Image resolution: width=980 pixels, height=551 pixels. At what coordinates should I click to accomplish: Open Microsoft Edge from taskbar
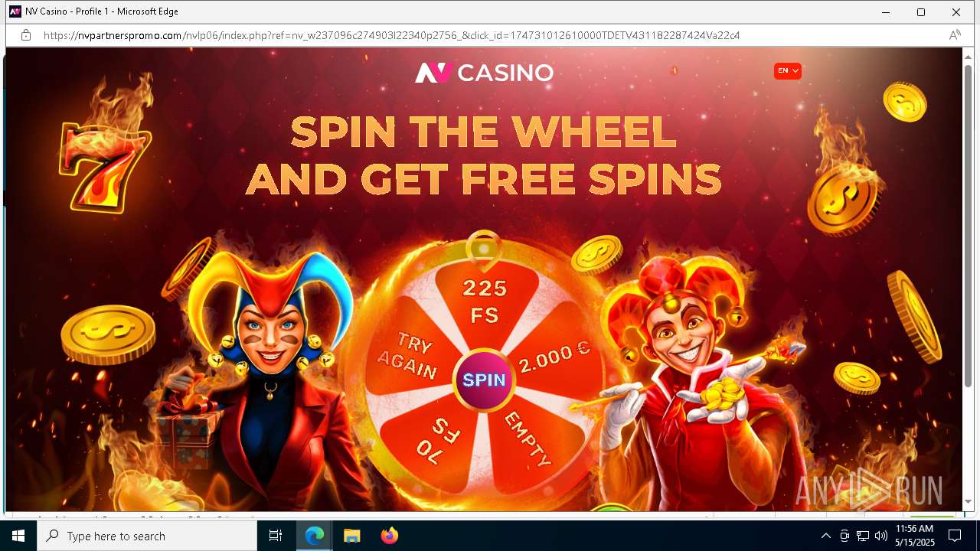pyautogui.click(x=315, y=536)
